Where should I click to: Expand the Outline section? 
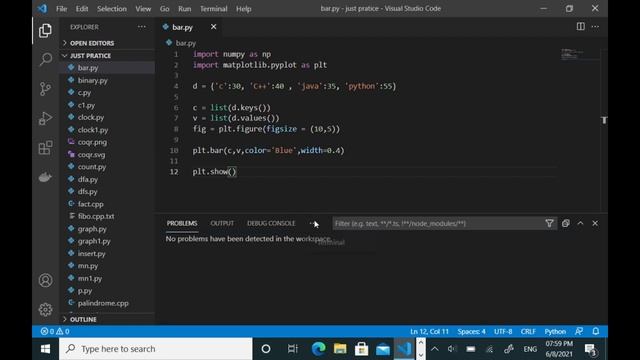pos(83,320)
